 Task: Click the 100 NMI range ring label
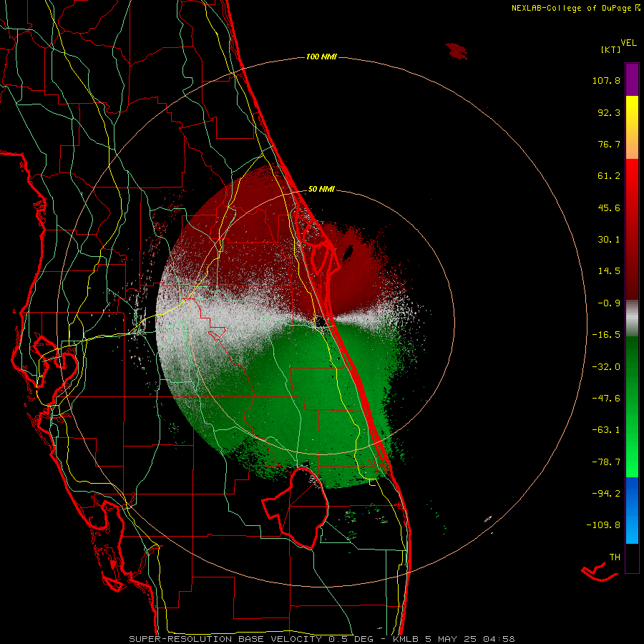[321, 57]
